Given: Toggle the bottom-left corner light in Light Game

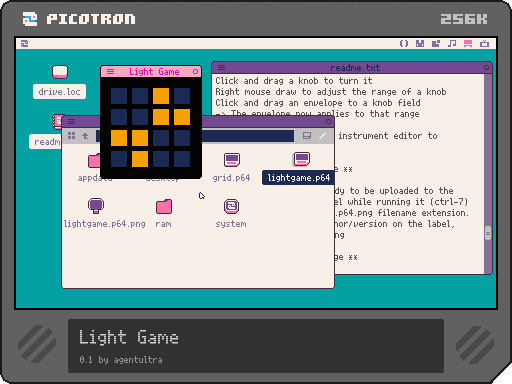Looking at the screenshot, I should (x=119, y=159).
